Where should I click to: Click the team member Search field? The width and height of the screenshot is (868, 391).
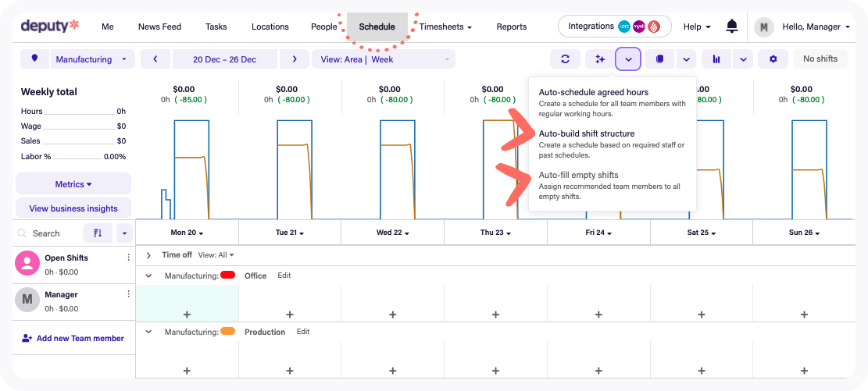point(52,233)
